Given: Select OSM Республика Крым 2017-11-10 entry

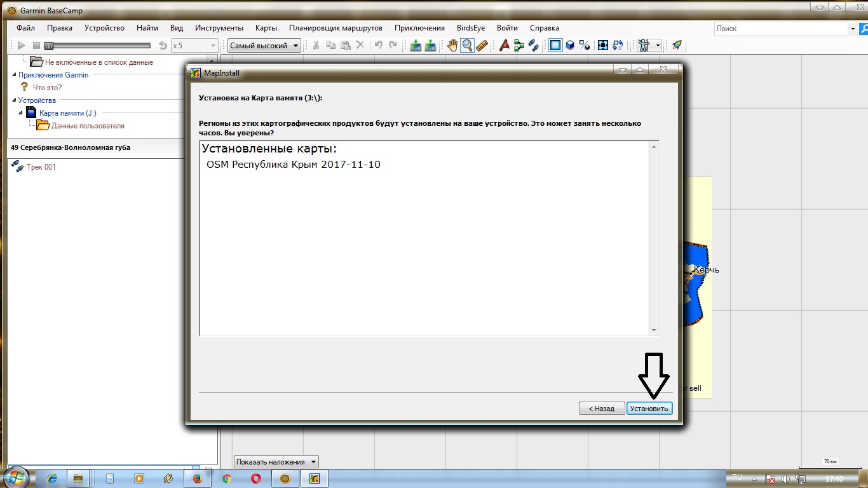Looking at the screenshot, I should click(294, 165).
